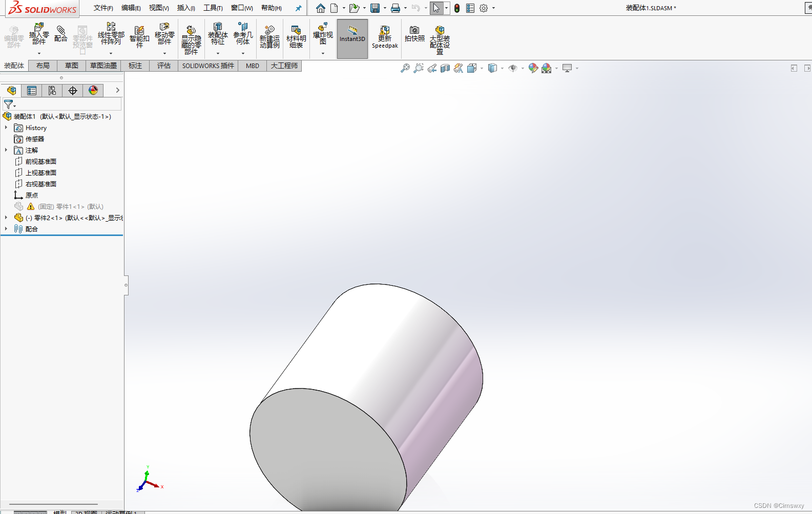Click the Print icon

coord(395,8)
